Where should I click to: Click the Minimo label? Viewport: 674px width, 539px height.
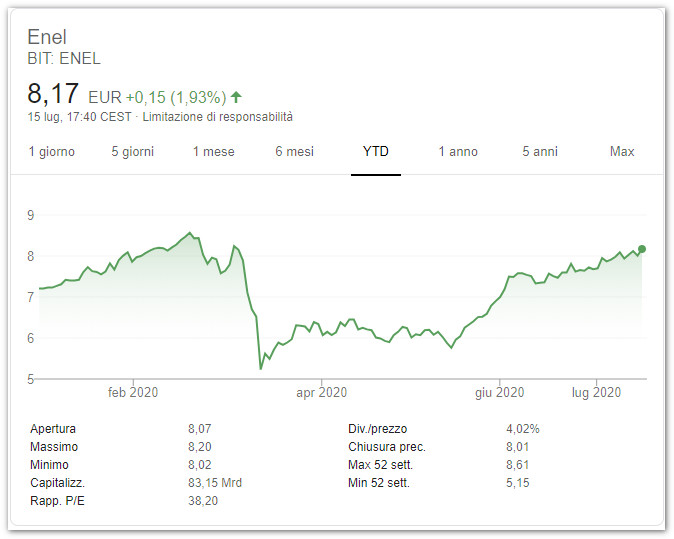pyautogui.click(x=49, y=465)
